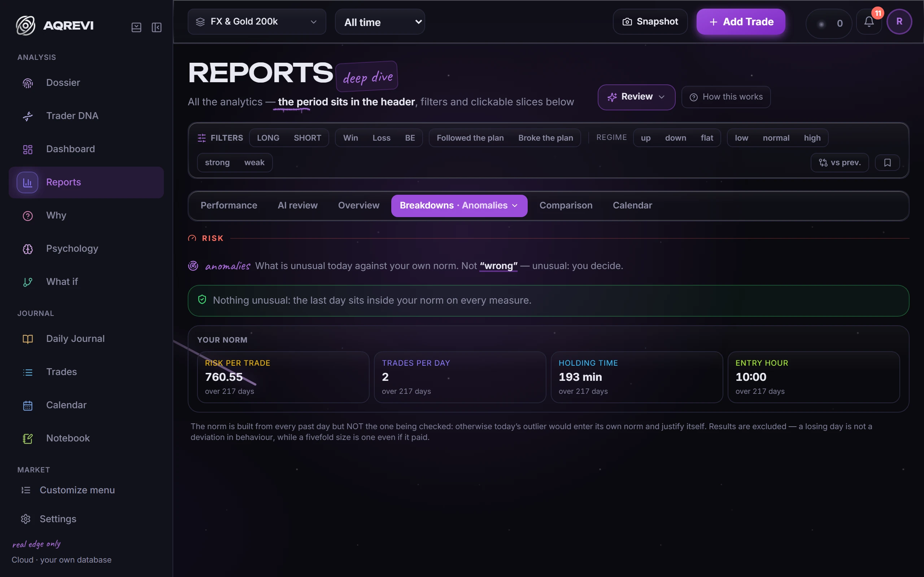This screenshot has height=577, width=924.
Task: Open What if branch icon
Action: pos(28,282)
